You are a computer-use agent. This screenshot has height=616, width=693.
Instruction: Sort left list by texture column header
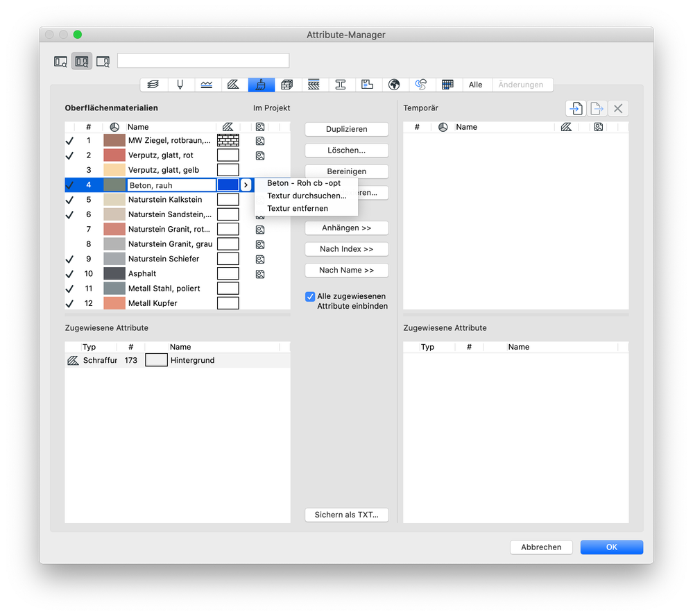click(260, 127)
